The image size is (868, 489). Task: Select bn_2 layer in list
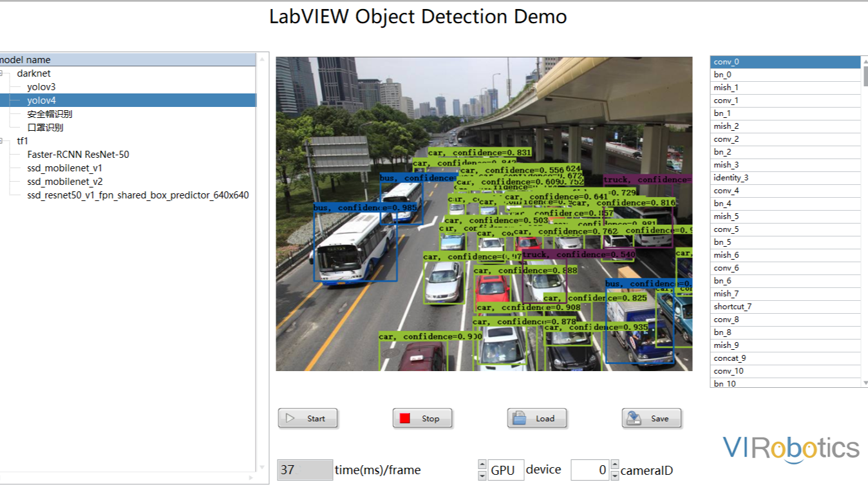pyautogui.click(x=786, y=152)
